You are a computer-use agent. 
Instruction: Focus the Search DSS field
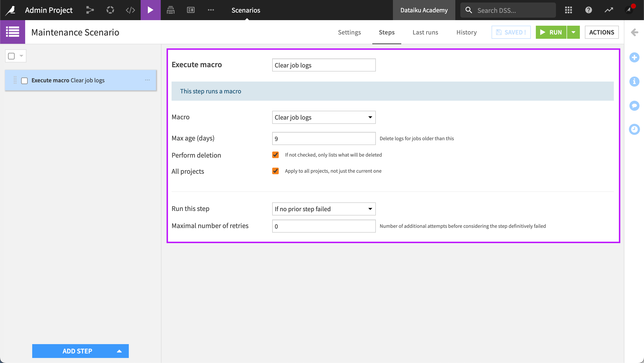[x=508, y=10]
